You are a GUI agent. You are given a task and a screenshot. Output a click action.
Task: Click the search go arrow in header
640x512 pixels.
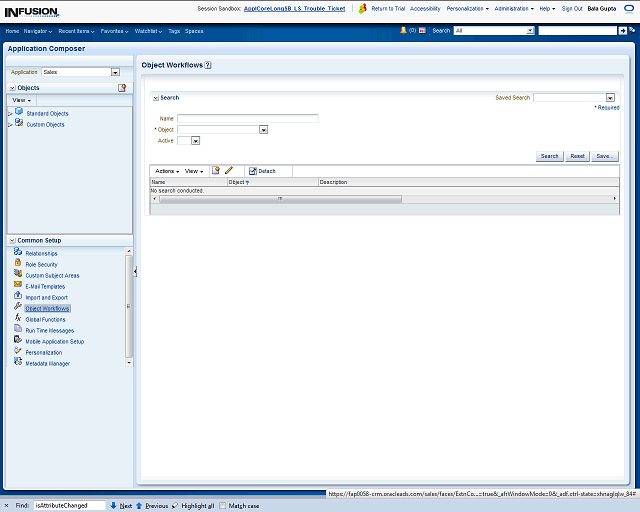(x=623, y=31)
